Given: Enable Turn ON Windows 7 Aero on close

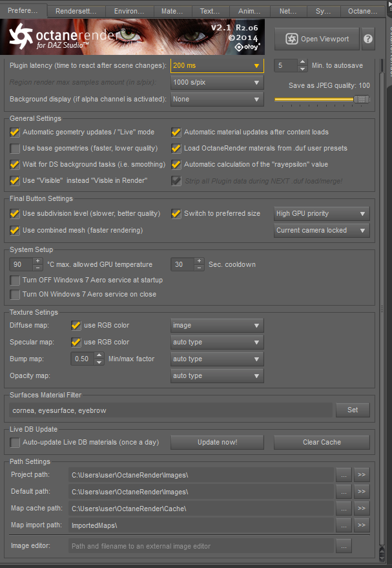Looking at the screenshot, I should click(x=15, y=295).
